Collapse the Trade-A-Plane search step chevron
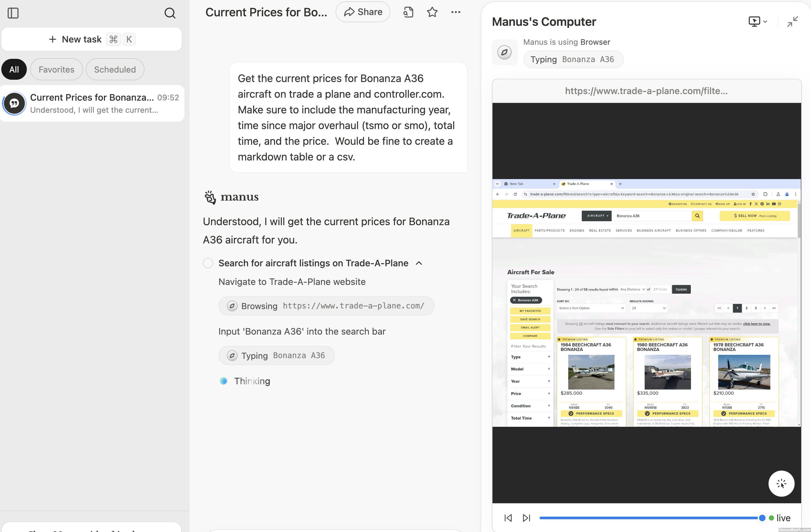Image resolution: width=811 pixels, height=532 pixels. pyautogui.click(x=419, y=263)
